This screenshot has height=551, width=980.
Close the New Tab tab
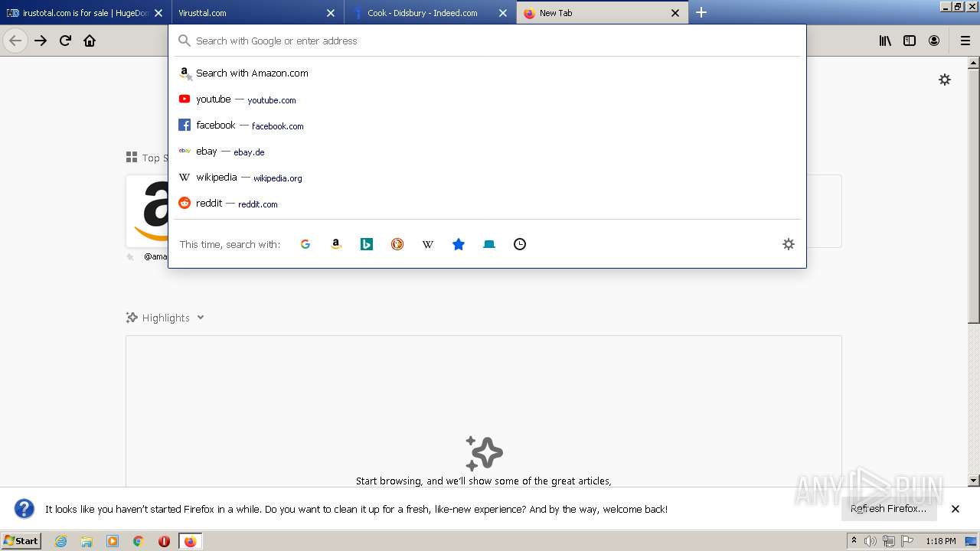tap(675, 13)
